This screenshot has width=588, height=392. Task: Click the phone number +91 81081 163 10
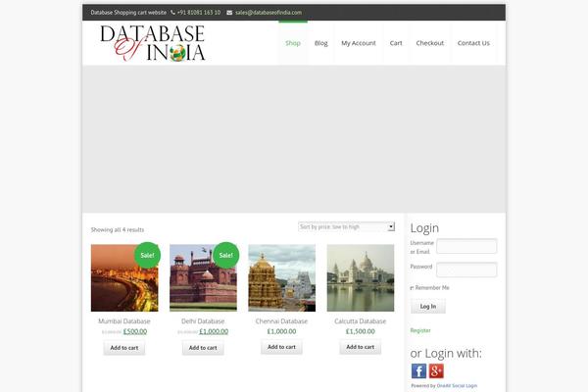(199, 13)
